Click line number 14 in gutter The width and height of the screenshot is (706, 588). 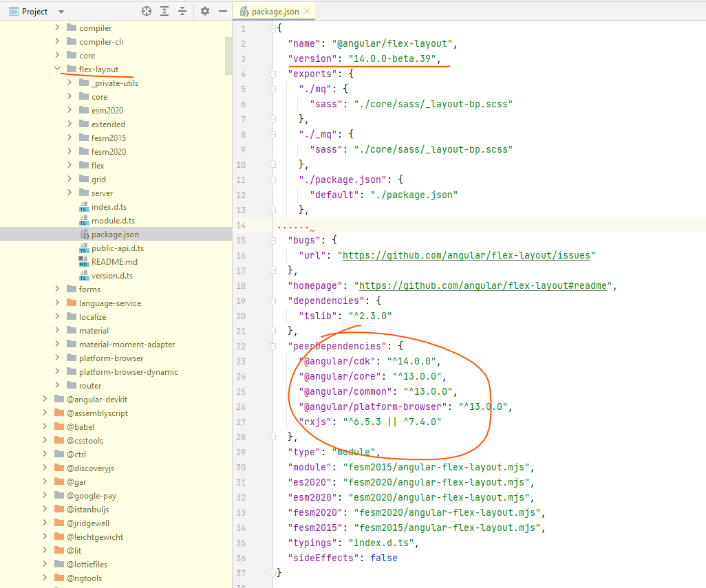click(241, 225)
